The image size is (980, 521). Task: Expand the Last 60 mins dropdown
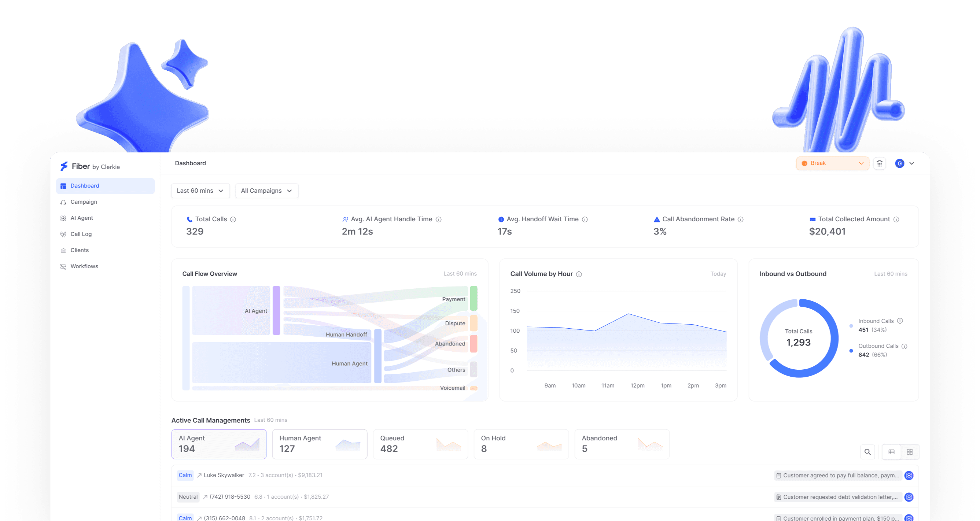200,191
